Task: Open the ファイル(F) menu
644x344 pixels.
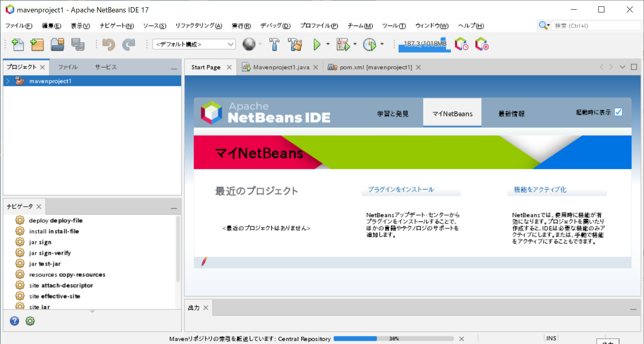Action: pos(19,26)
